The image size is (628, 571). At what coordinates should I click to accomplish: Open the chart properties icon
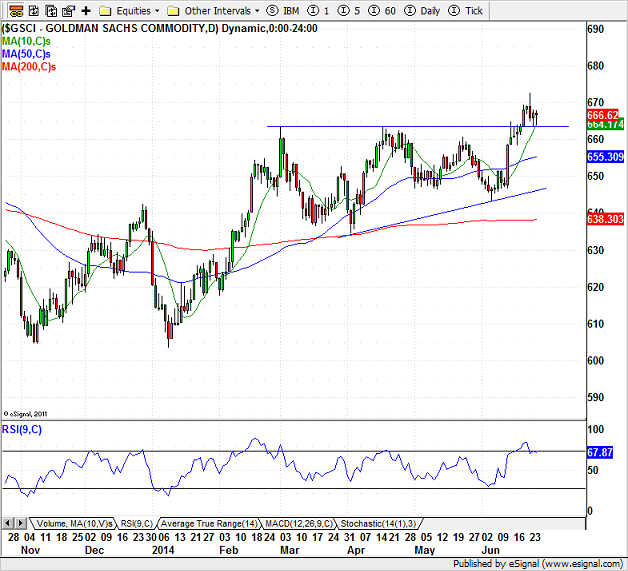point(68,11)
